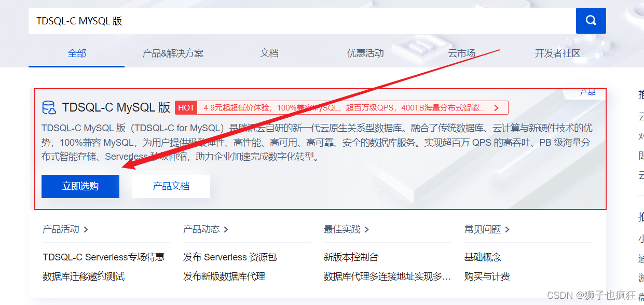Switch to the 优惠活动 tab
The width and height of the screenshot is (644, 305).
(x=365, y=53)
